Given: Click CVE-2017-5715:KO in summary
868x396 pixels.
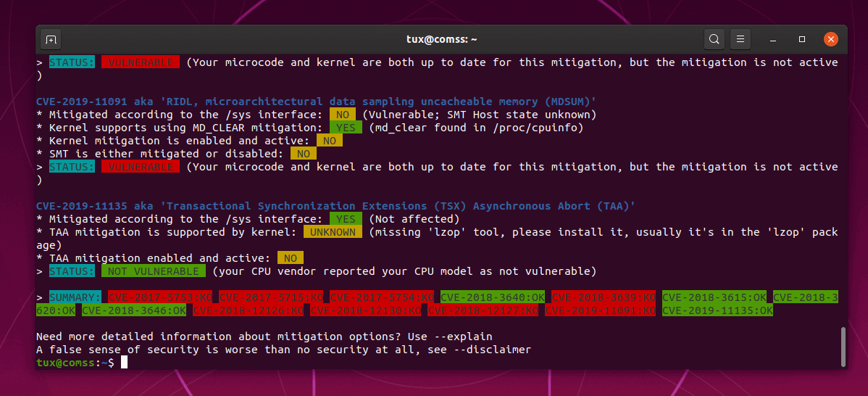Looking at the screenshot, I should (x=271, y=297).
